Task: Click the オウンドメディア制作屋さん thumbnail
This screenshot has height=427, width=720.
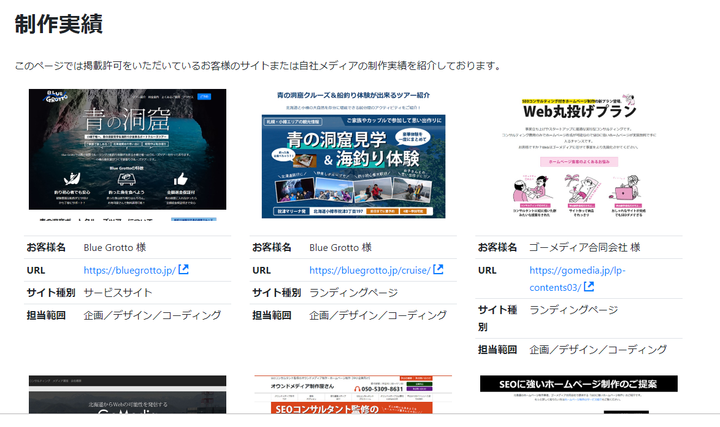Action: coord(353,394)
